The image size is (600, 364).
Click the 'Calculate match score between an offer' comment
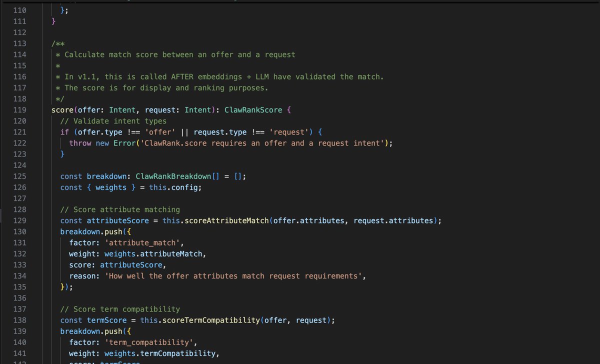(x=176, y=54)
